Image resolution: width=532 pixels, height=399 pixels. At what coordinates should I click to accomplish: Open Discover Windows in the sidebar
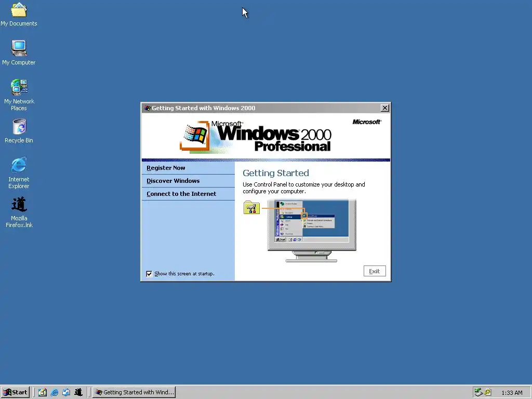point(188,181)
